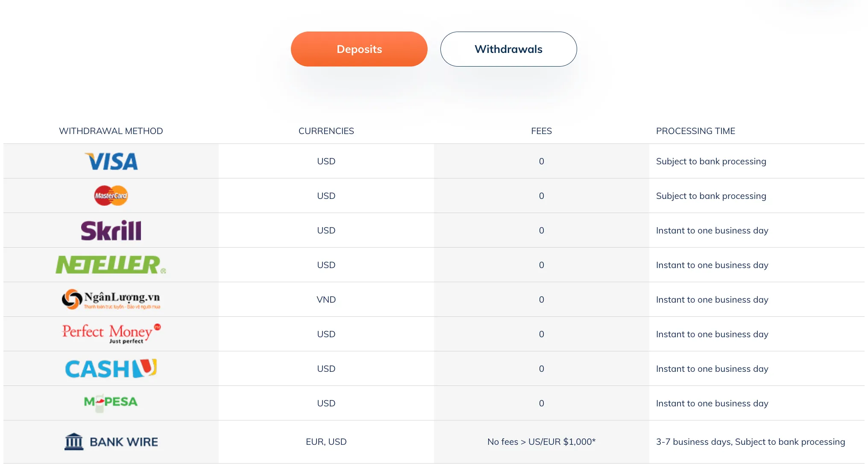Click VISA row 'Subject to bank processing'

711,161
